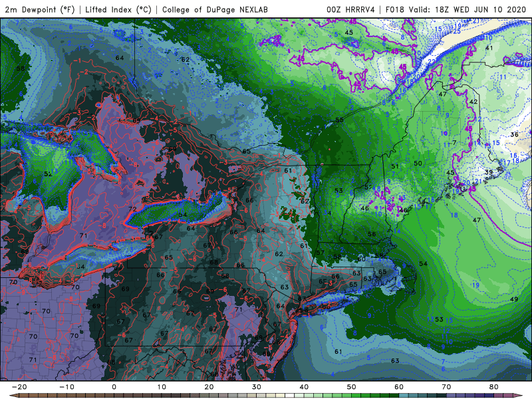The width and height of the screenshot is (532, 399).
Task: Click the "0" color scale label
Action: pos(114,387)
